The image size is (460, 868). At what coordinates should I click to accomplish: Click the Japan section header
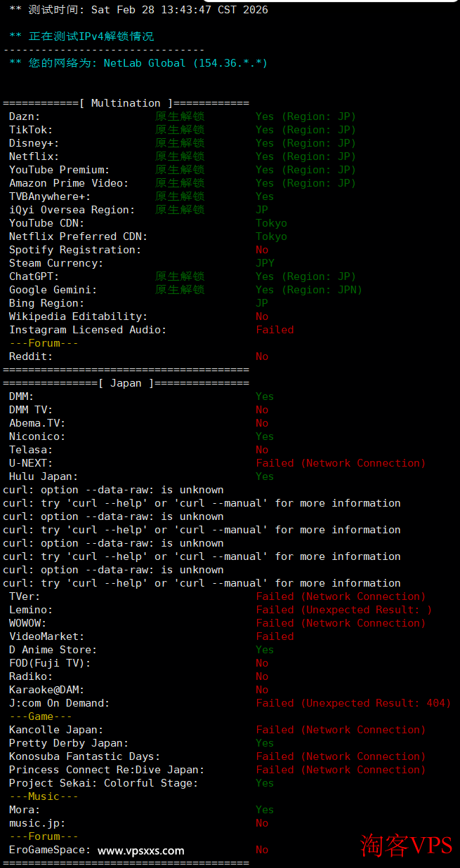click(x=126, y=383)
